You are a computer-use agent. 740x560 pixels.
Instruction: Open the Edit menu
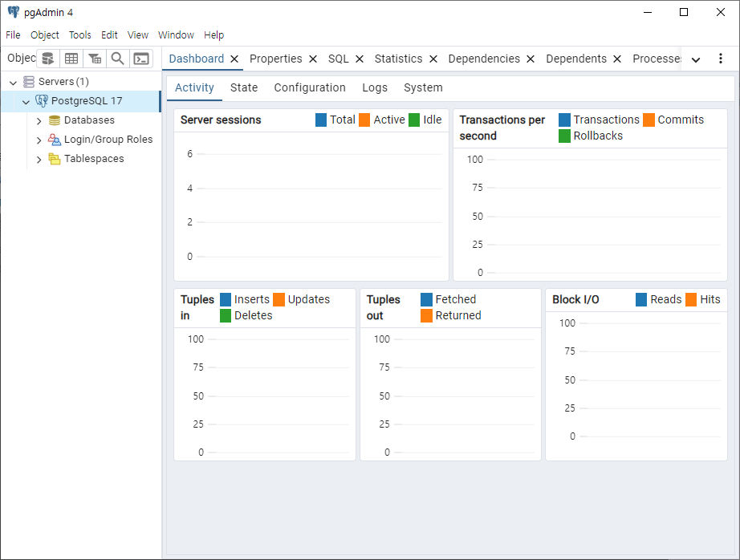pyautogui.click(x=109, y=35)
